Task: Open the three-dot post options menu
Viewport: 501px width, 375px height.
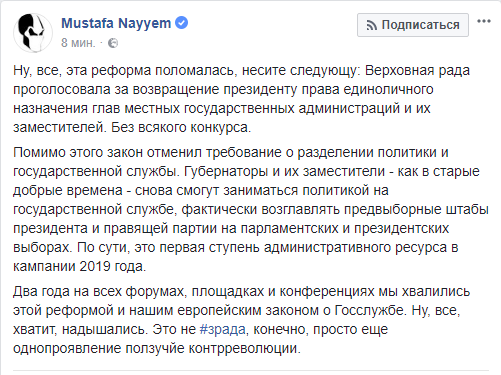Action: click(x=484, y=21)
